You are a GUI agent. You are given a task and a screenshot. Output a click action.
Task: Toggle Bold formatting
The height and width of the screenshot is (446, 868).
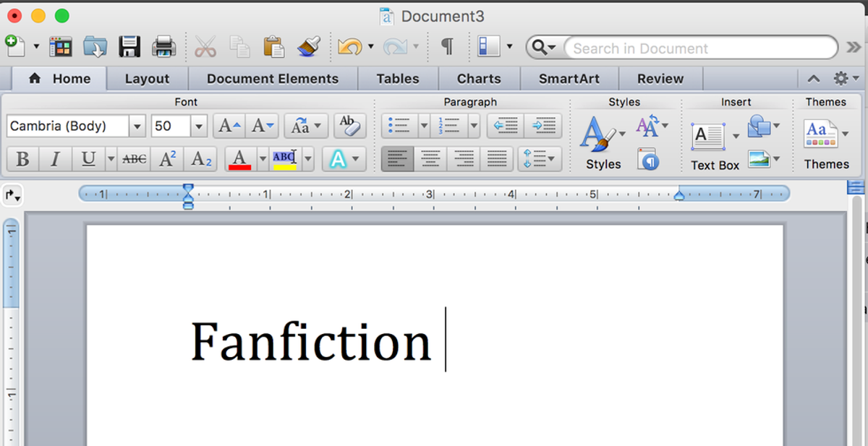(22, 159)
